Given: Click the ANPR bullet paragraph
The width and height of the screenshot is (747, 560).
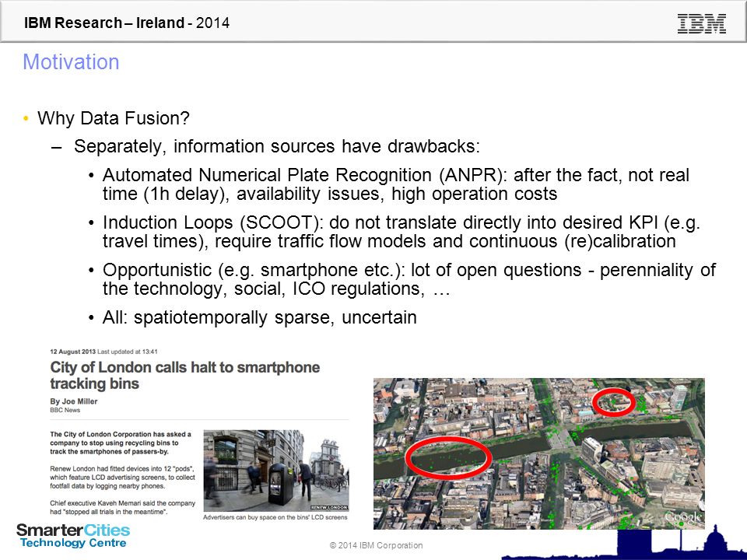Looking at the screenshot, I should pos(395,184).
